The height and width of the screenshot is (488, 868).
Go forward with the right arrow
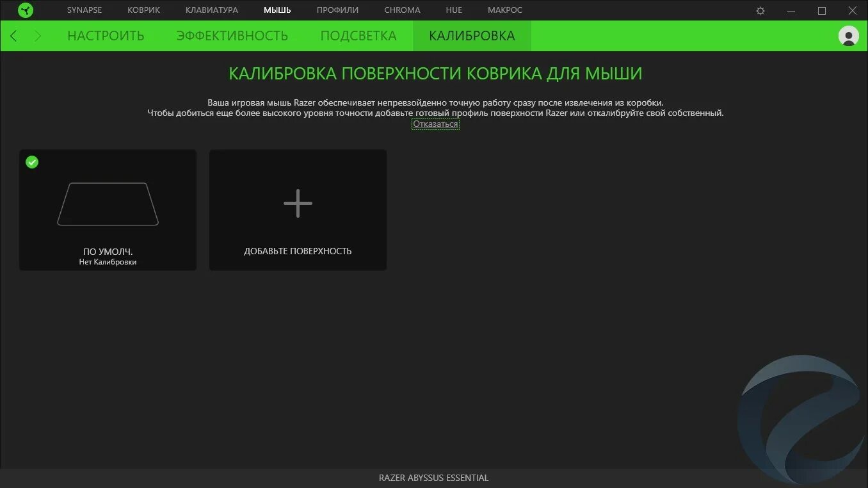[x=38, y=36]
